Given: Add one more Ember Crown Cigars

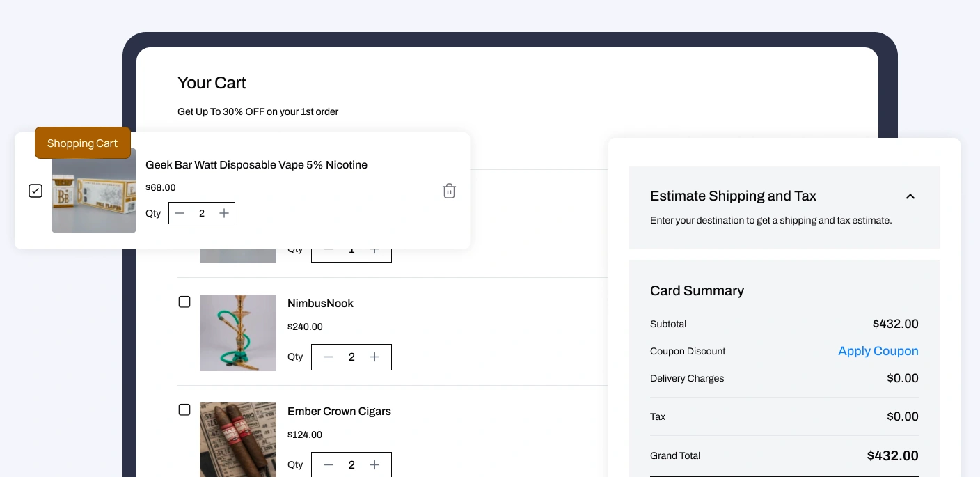Looking at the screenshot, I should [374, 465].
